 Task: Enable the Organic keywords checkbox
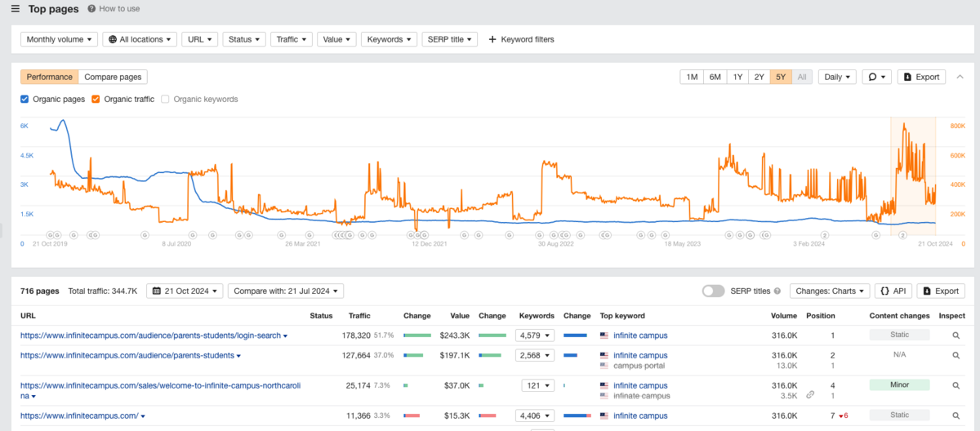(x=166, y=100)
